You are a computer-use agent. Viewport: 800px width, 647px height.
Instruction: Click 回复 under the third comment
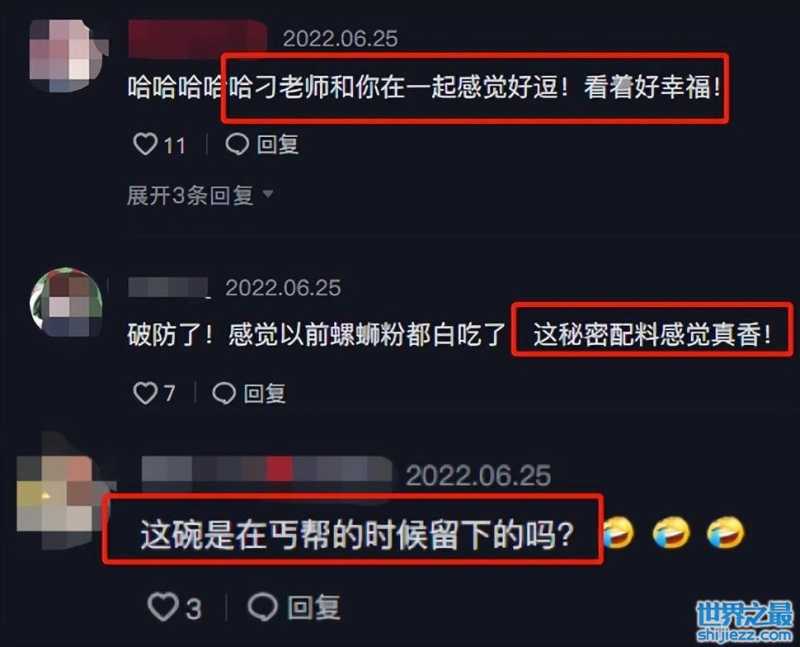pos(314,608)
